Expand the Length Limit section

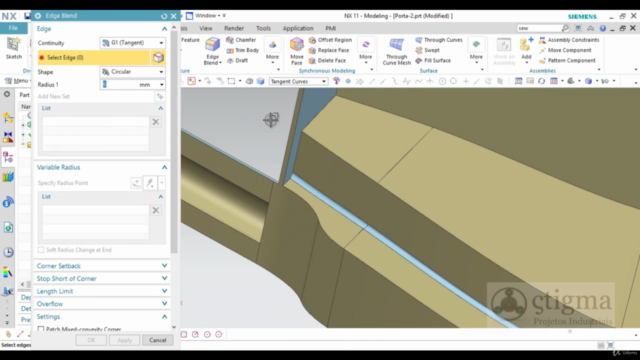(x=164, y=291)
